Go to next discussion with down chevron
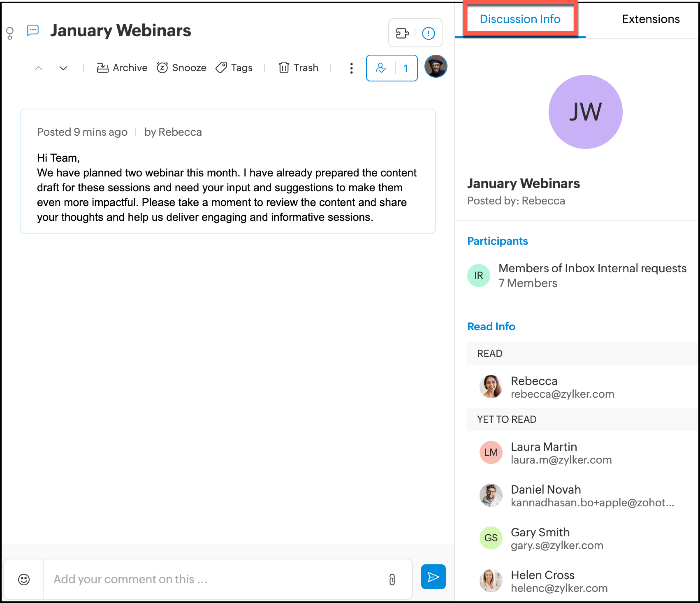This screenshot has width=700, height=603. point(63,68)
